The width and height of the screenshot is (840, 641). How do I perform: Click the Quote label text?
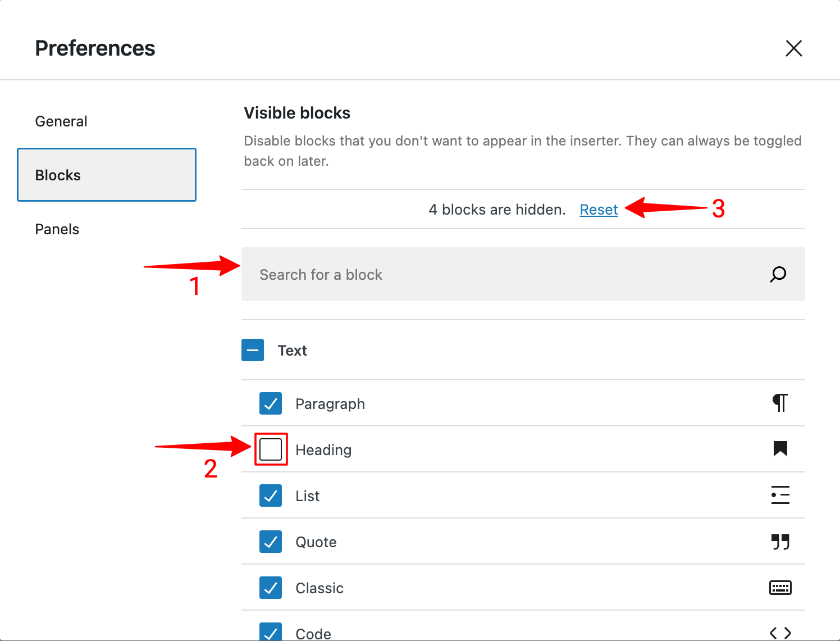[x=316, y=542]
